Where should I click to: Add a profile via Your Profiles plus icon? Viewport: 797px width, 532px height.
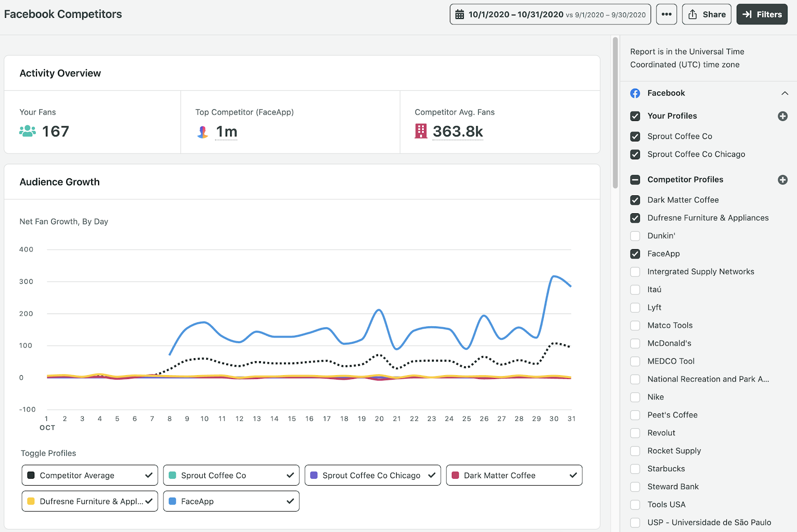[x=783, y=116]
